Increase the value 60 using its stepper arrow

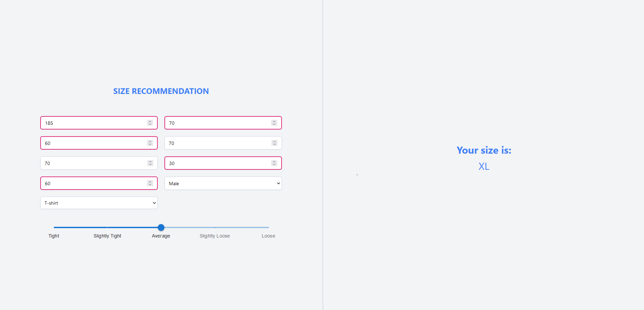150,141
